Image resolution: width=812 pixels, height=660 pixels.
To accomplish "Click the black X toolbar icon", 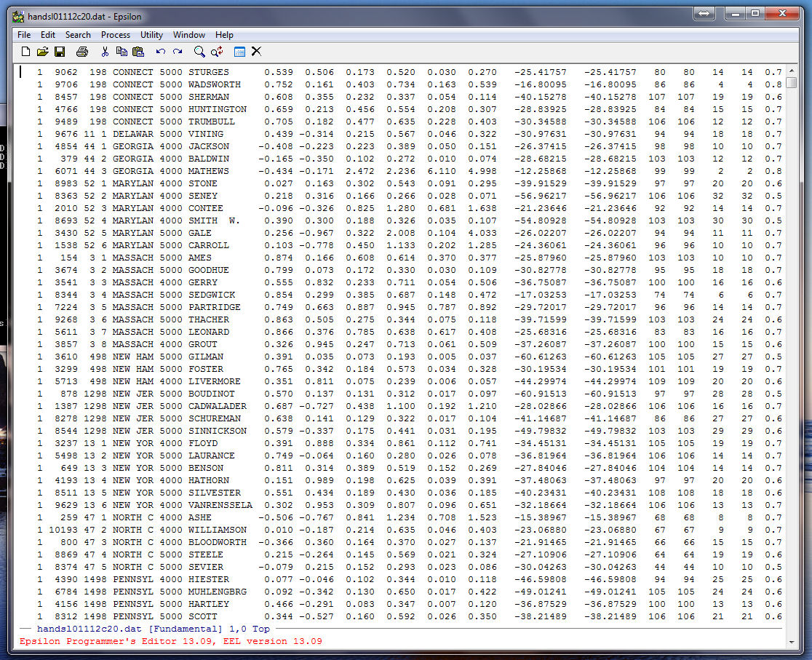I will pyautogui.click(x=256, y=52).
